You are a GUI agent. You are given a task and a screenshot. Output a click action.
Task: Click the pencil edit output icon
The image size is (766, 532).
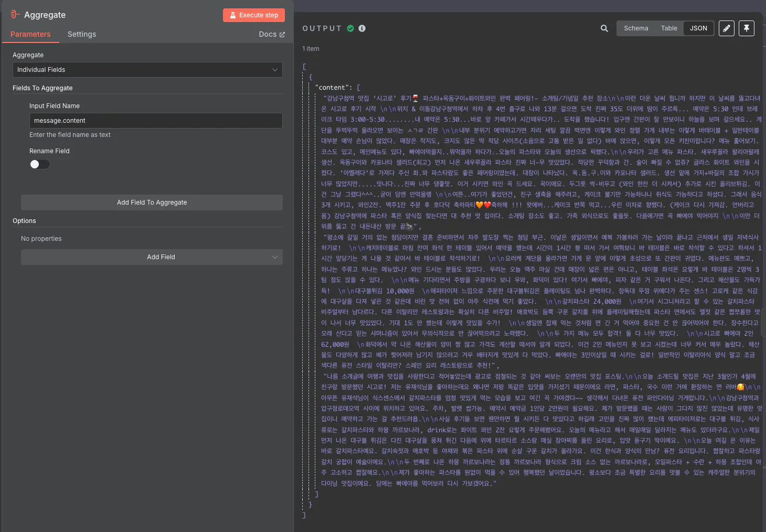point(726,28)
